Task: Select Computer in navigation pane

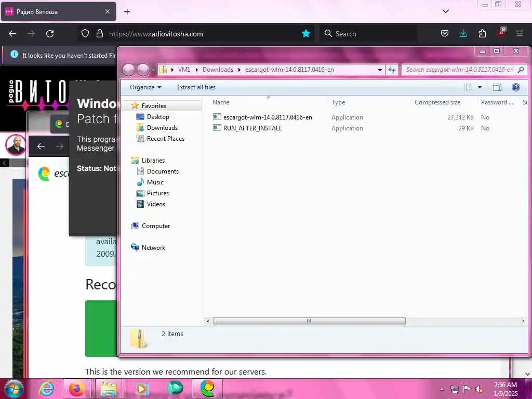Action: click(x=156, y=226)
